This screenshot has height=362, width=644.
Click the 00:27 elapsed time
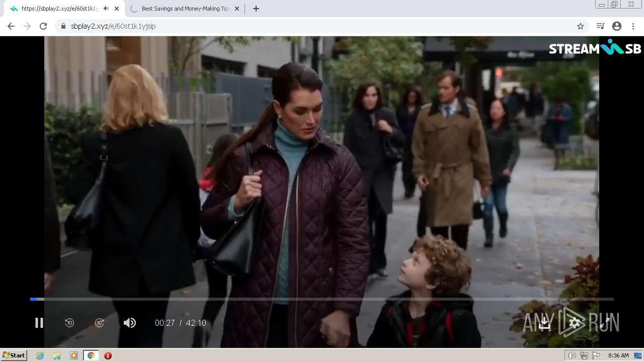165,323
